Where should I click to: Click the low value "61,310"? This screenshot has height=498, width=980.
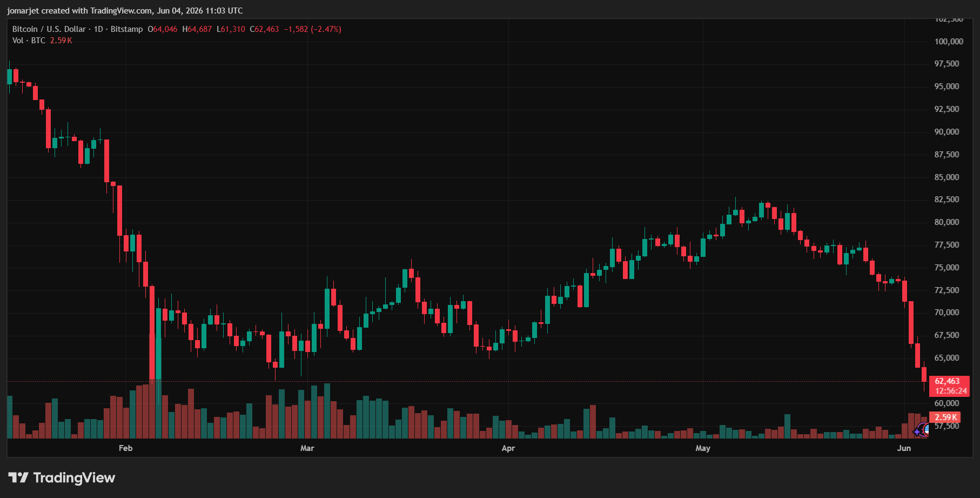(x=233, y=29)
